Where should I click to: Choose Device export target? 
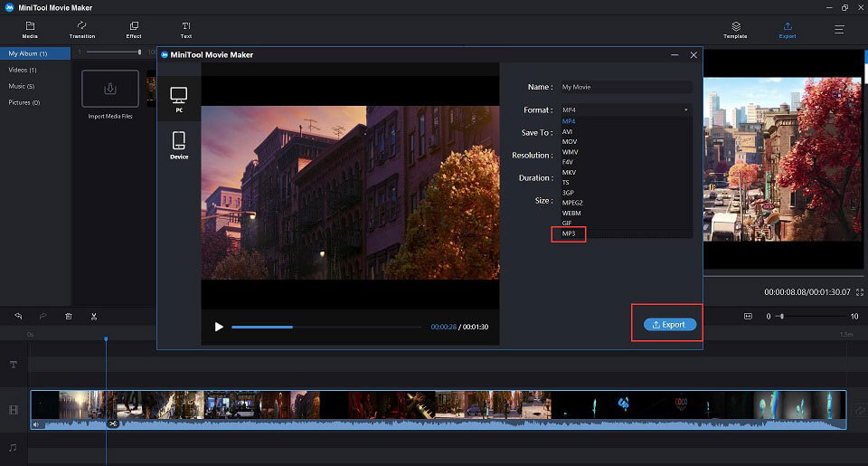[179, 146]
